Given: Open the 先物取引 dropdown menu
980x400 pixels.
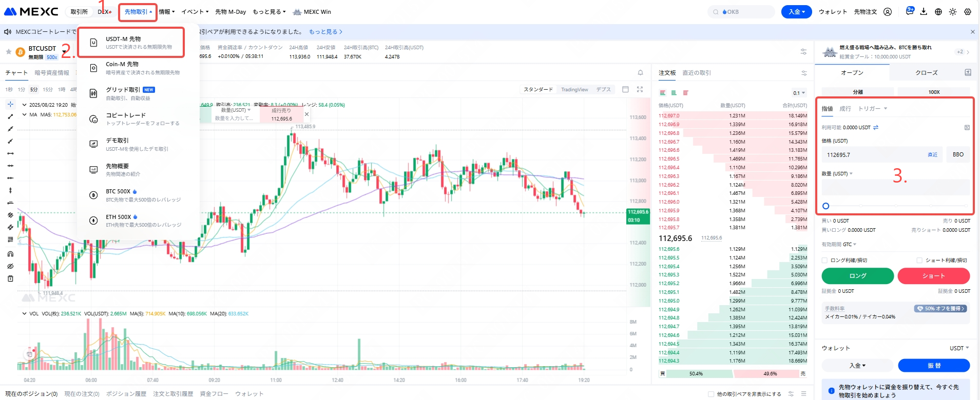Looking at the screenshot, I should 138,12.
